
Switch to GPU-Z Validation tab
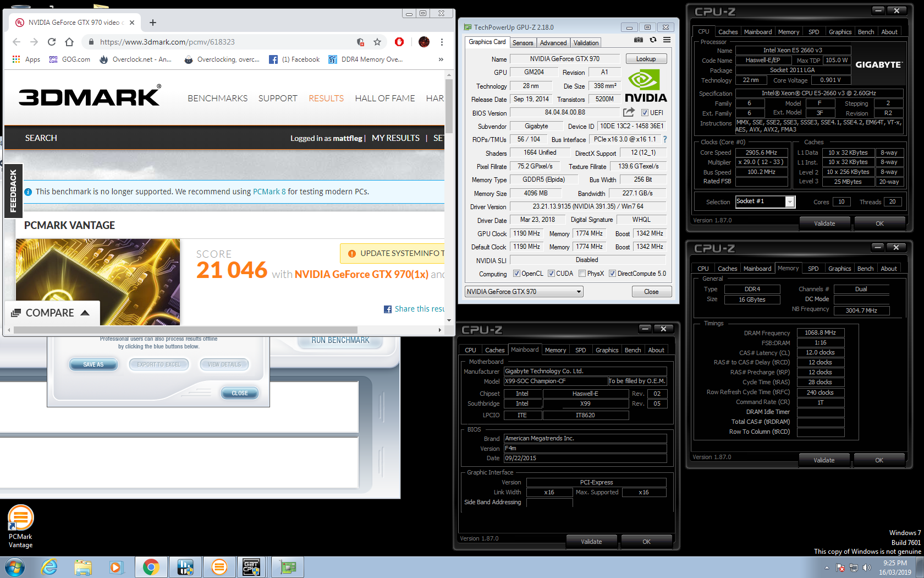coord(586,43)
